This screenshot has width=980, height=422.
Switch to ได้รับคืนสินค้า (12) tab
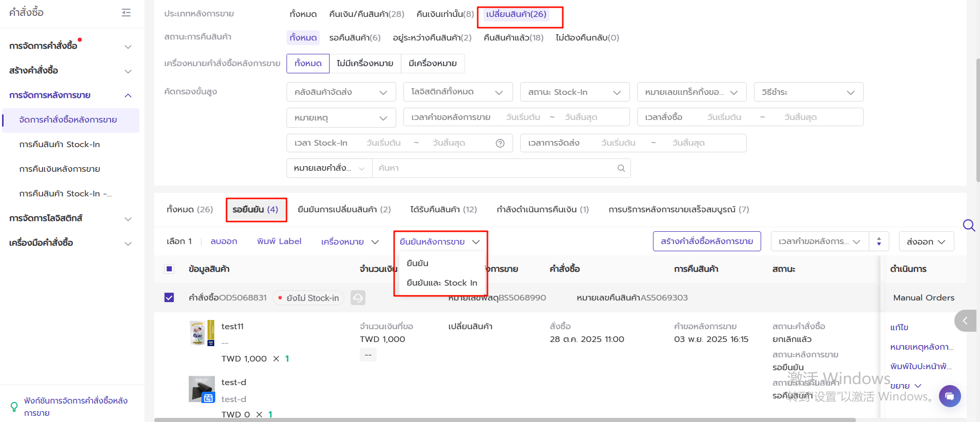[x=443, y=210]
